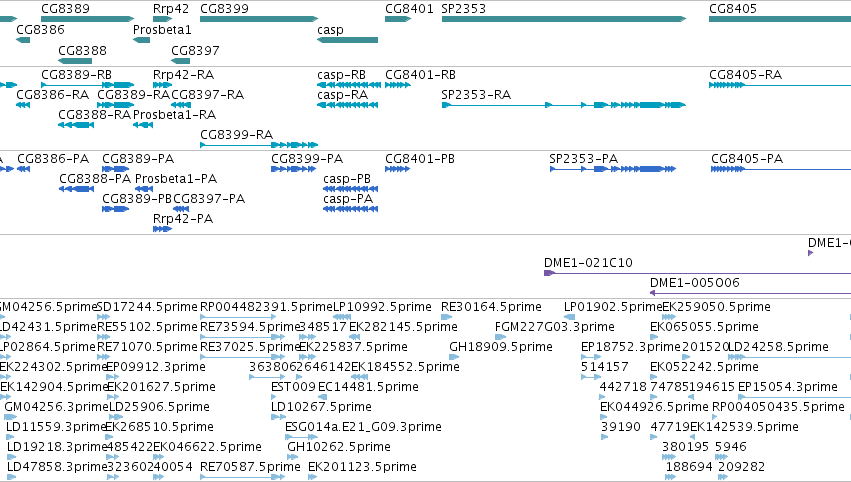Screen dimensions: 851x482
Task: Click the CG8386 gene label
Action: tap(40, 30)
